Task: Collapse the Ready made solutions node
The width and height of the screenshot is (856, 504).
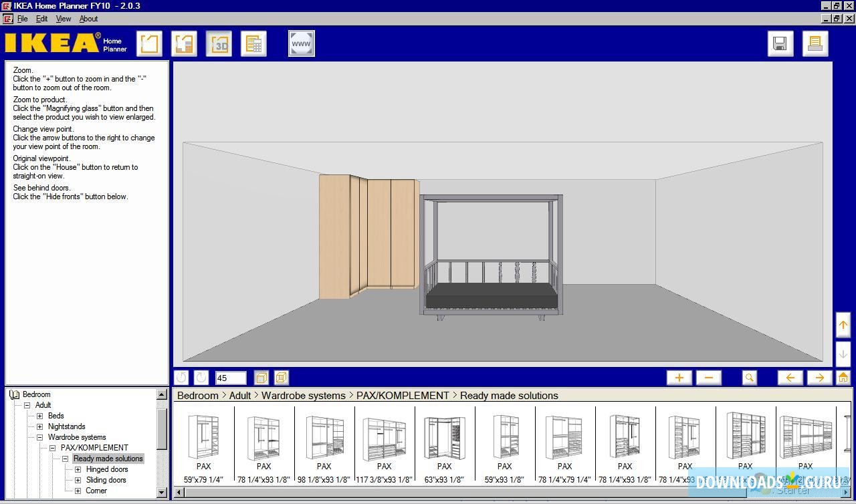Action: (x=64, y=459)
